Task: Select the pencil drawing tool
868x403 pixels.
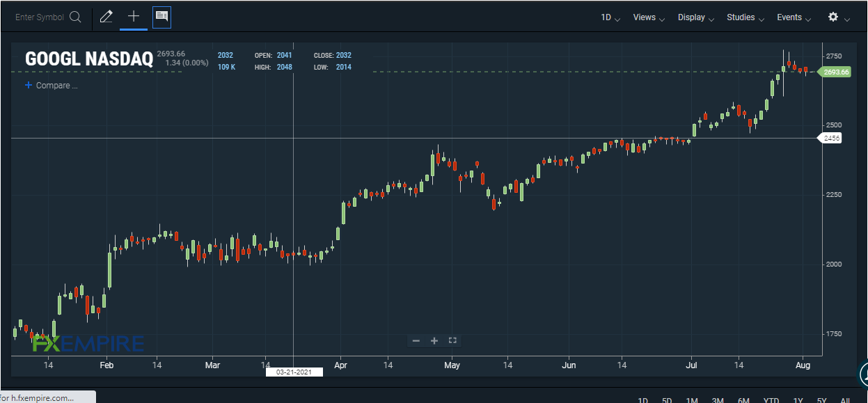Action: click(106, 17)
